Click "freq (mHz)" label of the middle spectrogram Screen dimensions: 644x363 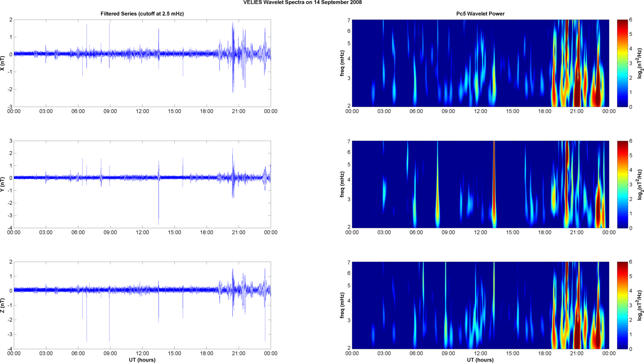point(342,184)
